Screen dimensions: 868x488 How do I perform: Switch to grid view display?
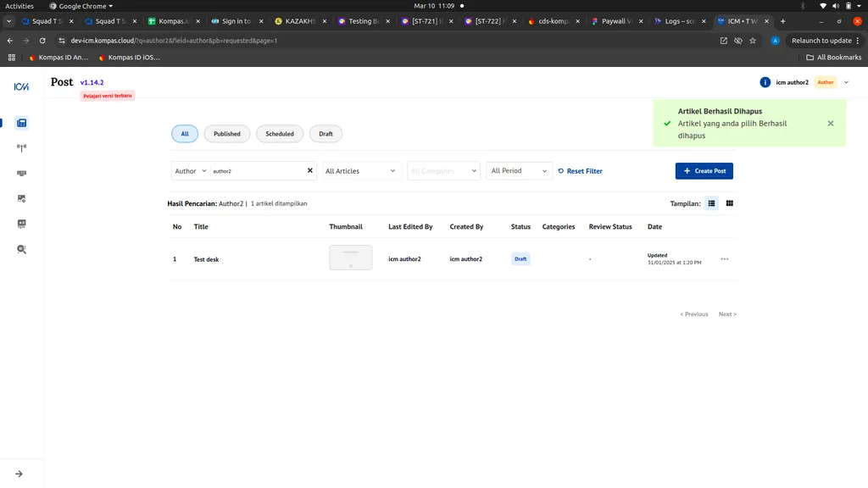tap(730, 203)
